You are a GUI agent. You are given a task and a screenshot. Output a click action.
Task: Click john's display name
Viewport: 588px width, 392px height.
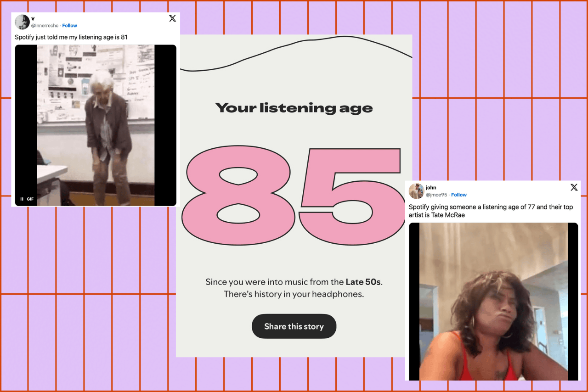click(x=431, y=187)
